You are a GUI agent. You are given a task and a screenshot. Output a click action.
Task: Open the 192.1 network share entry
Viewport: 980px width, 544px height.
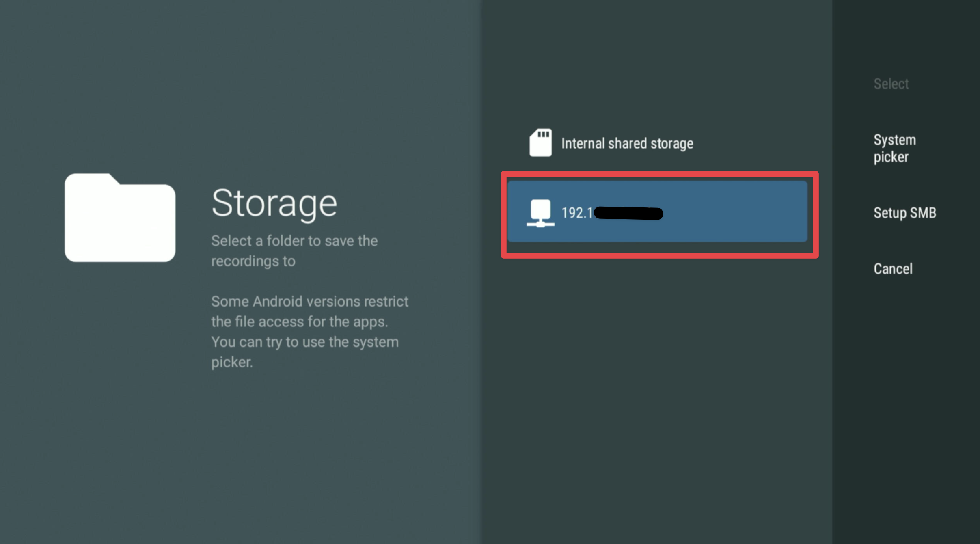(657, 212)
